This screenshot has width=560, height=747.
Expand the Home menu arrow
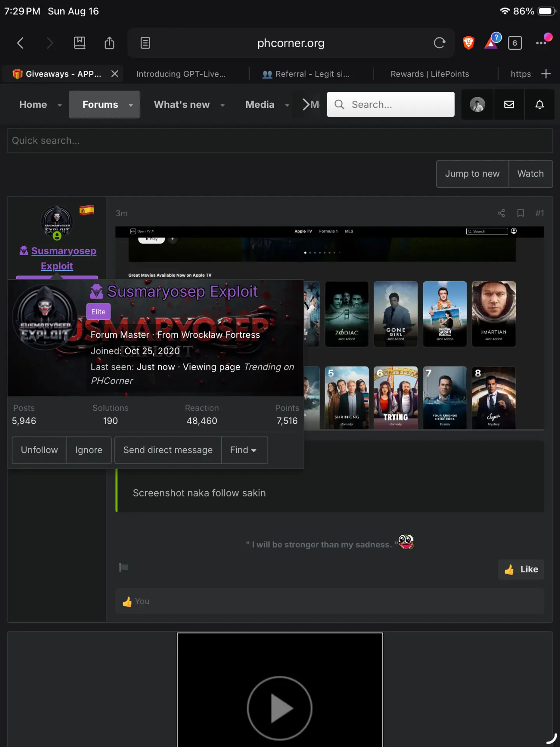[59, 105]
